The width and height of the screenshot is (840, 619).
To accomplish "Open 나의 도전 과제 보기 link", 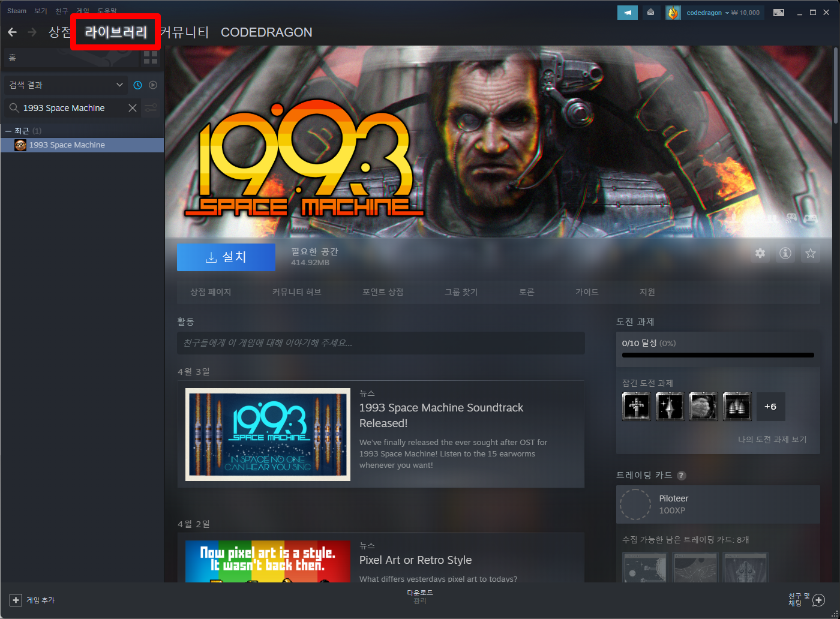I will pos(772,440).
